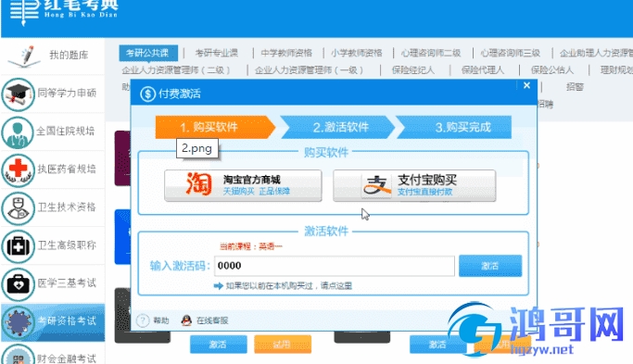Viewport: 633px width, 364px height.
Task: Open the 心理咨询师二级 category tab
Action: click(431, 53)
